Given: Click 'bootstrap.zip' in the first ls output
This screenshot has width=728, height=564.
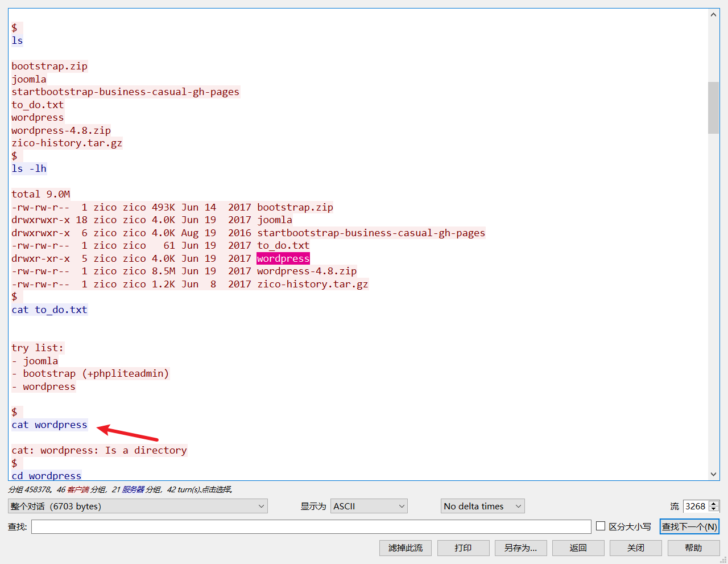Looking at the screenshot, I should tap(49, 66).
